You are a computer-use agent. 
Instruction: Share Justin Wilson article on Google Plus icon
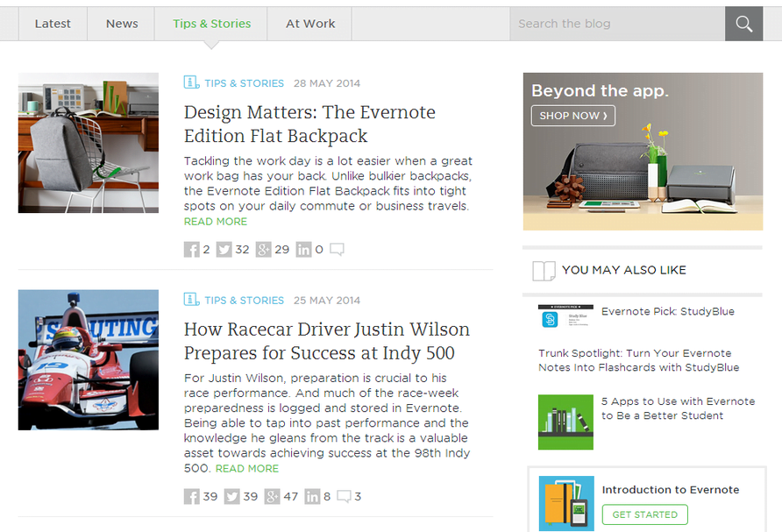tap(272, 497)
